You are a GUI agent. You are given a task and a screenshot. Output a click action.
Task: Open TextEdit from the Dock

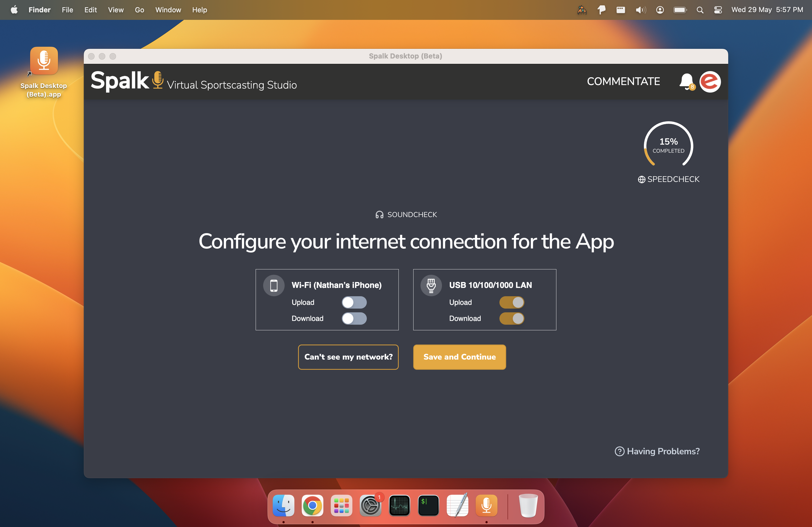(457, 506)
